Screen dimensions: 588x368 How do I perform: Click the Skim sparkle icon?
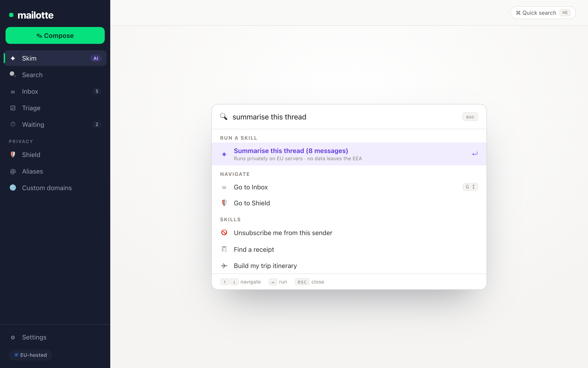coord(13,58)
